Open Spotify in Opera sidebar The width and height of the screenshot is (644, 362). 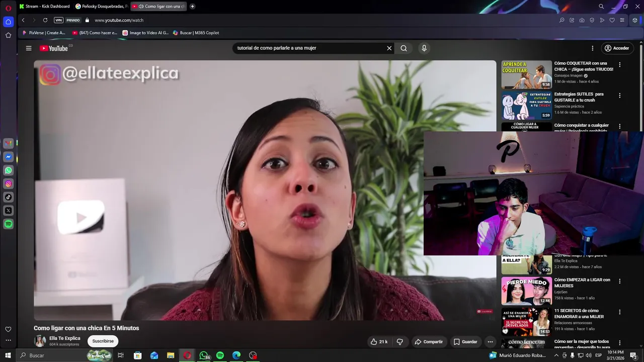[8, 224]
